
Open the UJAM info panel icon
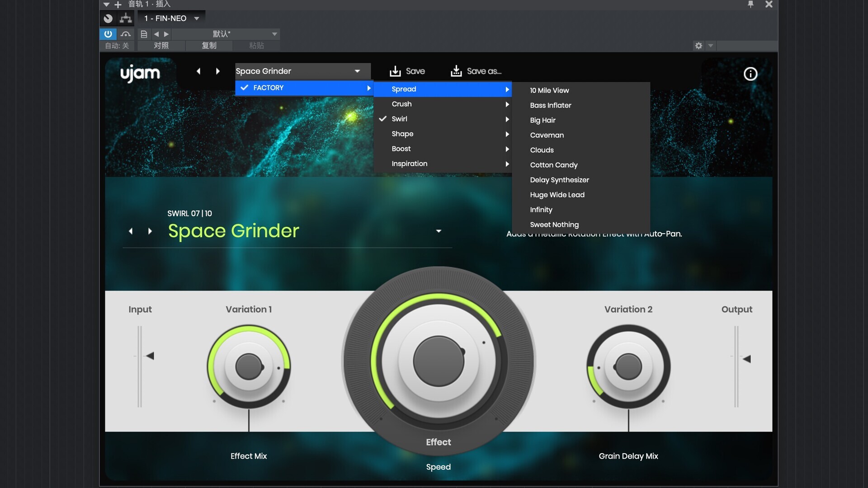pyautogui.click(x=750, y=74)
